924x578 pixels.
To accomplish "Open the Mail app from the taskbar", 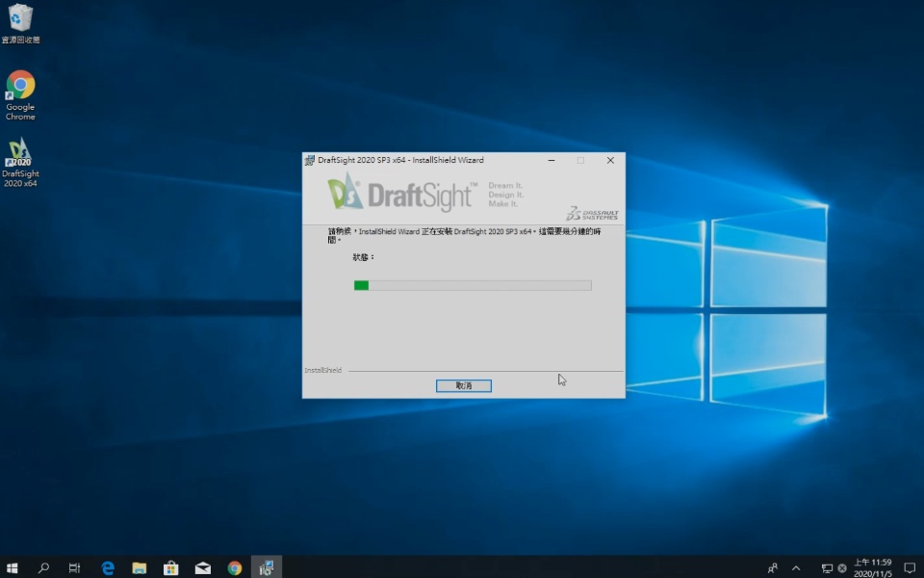I will pyautogui.click(x=203, y=568).
